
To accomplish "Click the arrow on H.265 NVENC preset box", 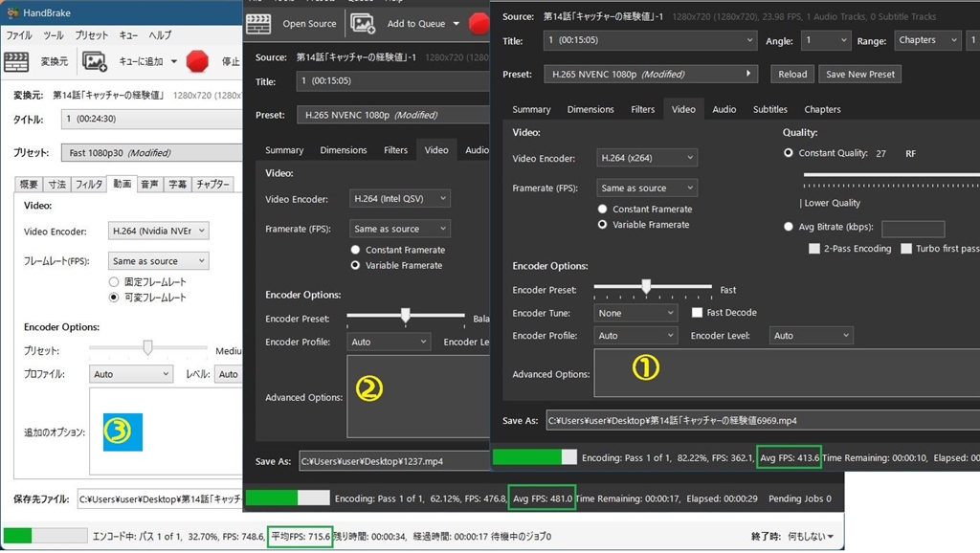I will [750, 74].
